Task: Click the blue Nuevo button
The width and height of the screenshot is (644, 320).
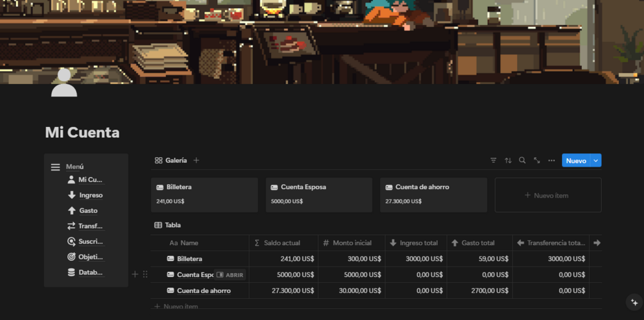Action: (576, 160)
